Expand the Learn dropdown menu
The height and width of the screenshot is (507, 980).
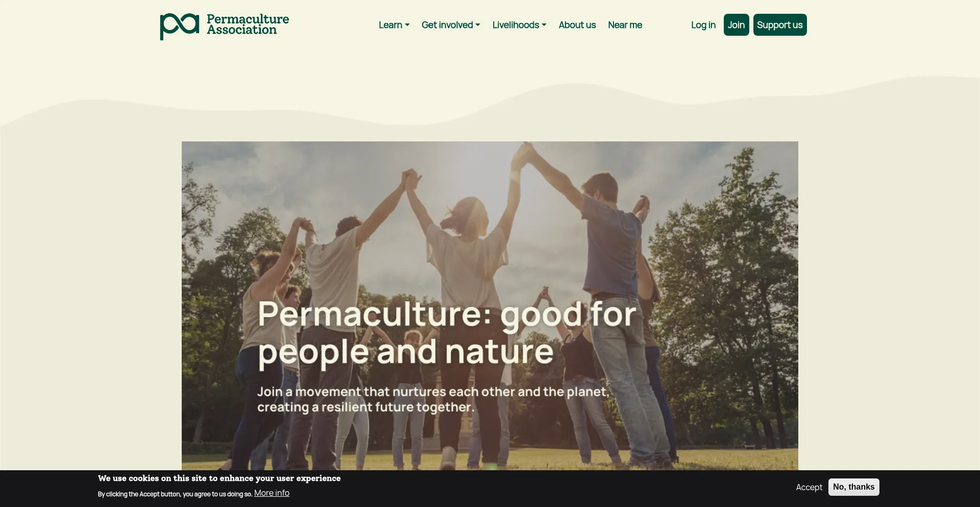tap(394, 25)
